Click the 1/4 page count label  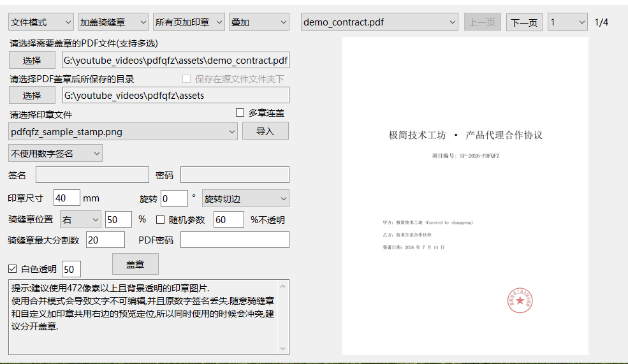601,22
